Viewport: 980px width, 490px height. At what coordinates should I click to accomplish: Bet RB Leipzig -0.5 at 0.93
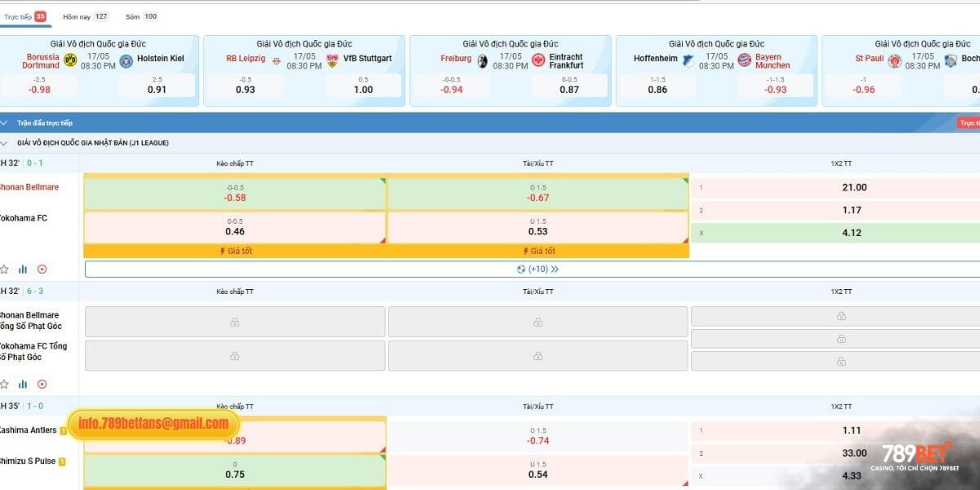click(x=245, y=85)
